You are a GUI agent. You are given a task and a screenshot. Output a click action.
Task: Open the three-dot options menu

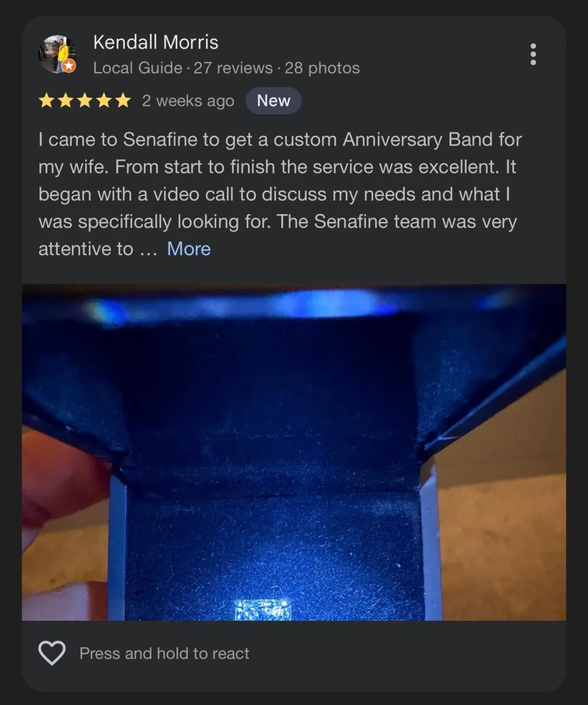(533, 54)
